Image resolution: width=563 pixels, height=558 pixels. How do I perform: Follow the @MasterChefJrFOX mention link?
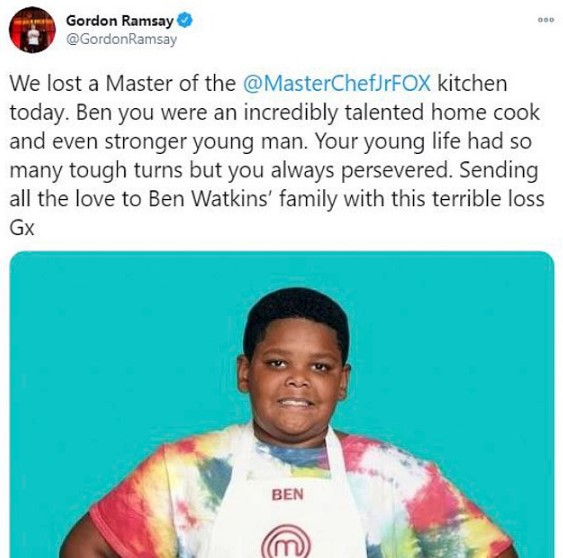pos(336,83)
